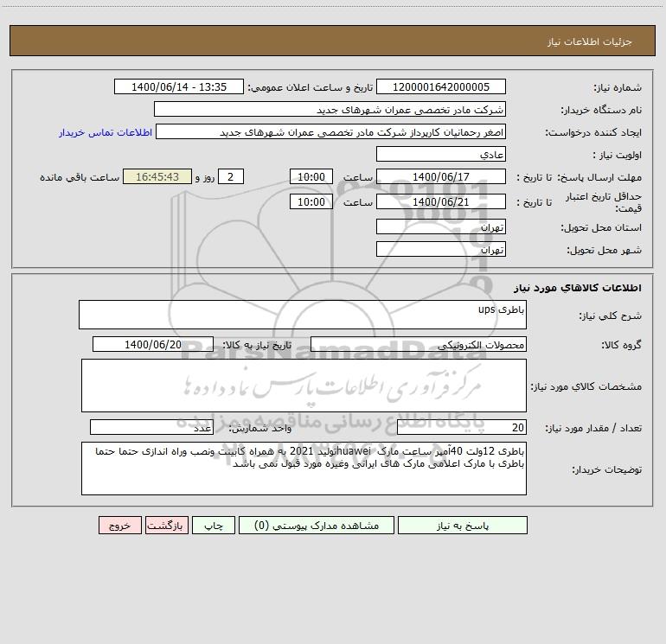This screenshot has width=666, height=644.
Task: Click the نام دستگاه خریدار label
Action: point(601,111)
